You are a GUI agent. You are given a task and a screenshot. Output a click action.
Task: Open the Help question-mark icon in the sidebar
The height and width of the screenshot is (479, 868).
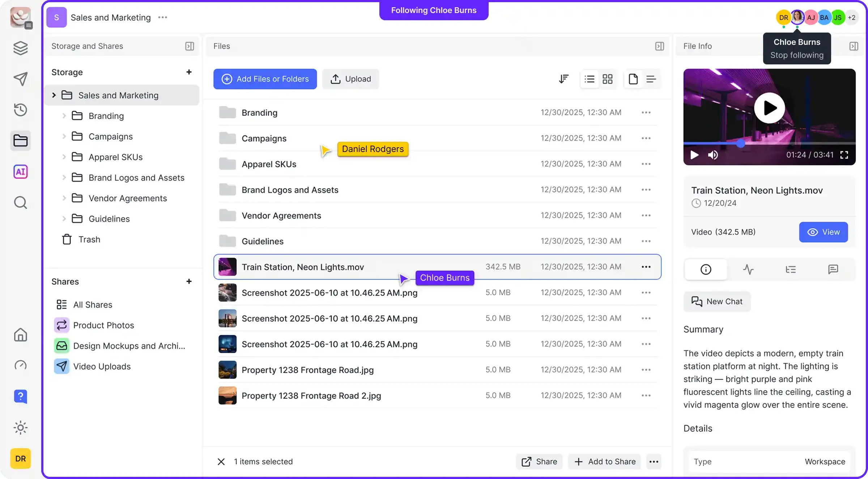pyautogui.click(x=21, y=397)
